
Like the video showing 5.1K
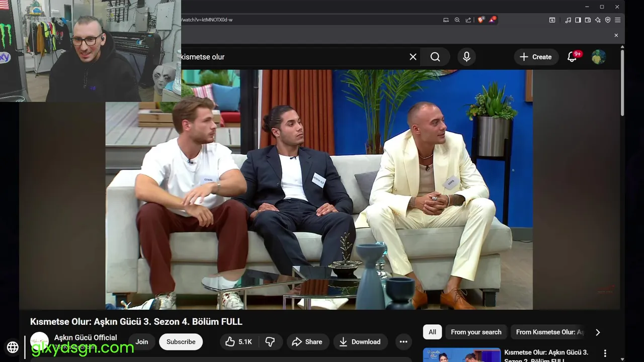pyautogui.click(x=238, y=342)
